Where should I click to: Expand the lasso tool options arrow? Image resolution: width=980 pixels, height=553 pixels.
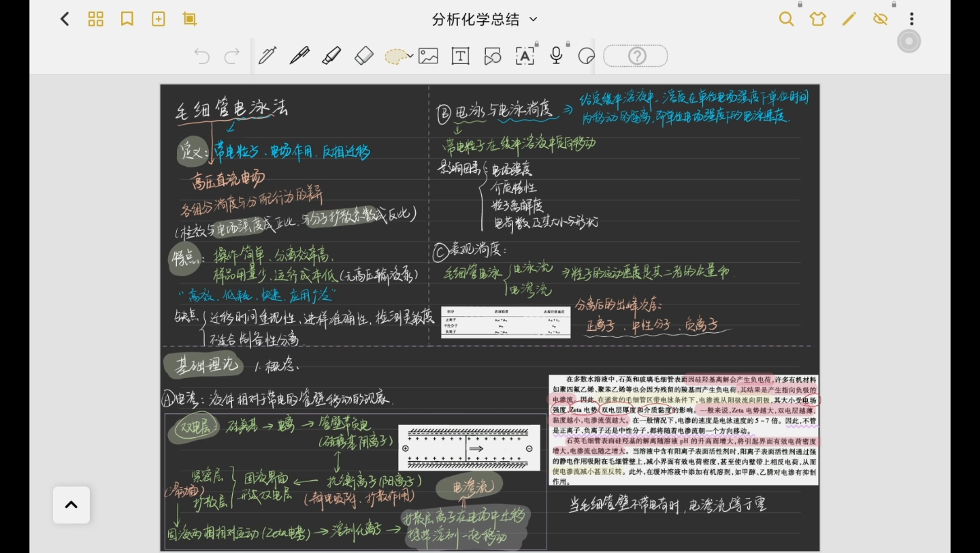click(x=410, y=57)
